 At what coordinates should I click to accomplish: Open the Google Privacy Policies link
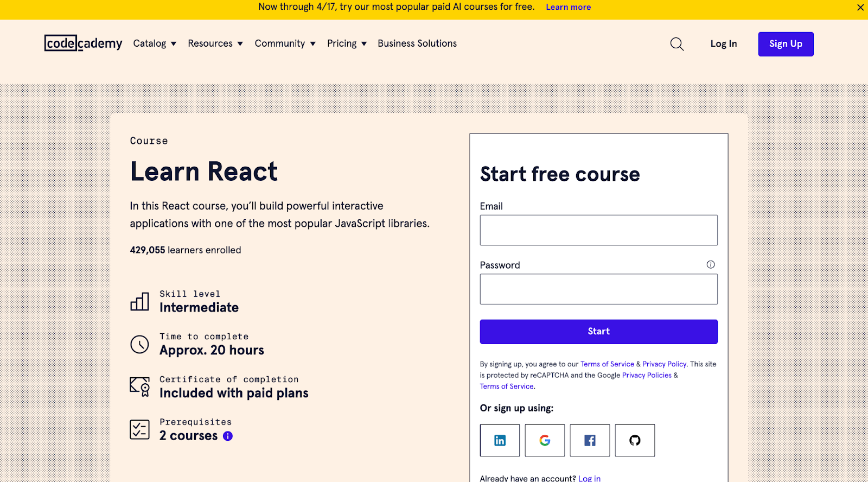pyautogui.click(x=647, y=375)
